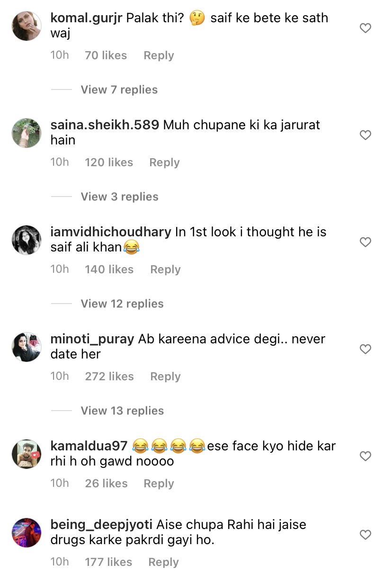Screen dimensions: 392x582
Task: Show 13 replies under minoti_puray's comment
Action: (x=122, y=411)
